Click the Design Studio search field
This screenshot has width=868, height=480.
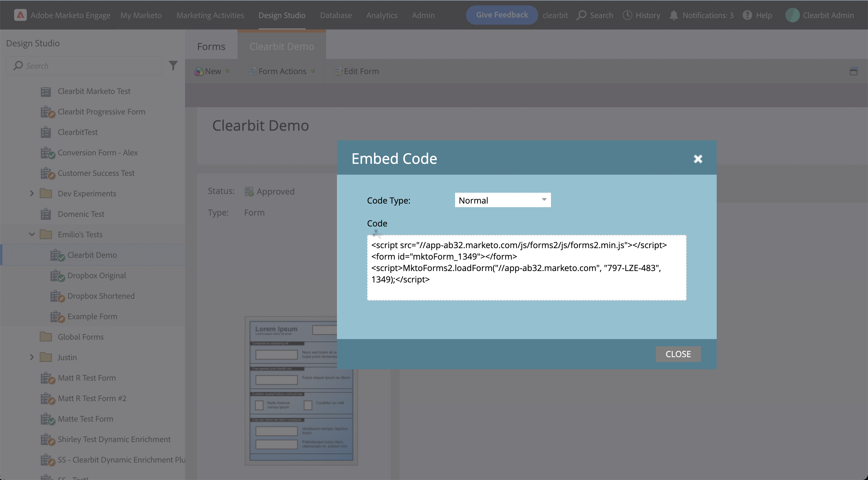(x=84, y=66)
